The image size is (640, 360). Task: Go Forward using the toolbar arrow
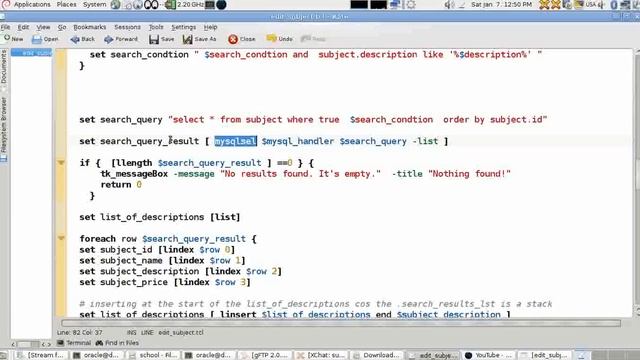click(x=109, y=39)
